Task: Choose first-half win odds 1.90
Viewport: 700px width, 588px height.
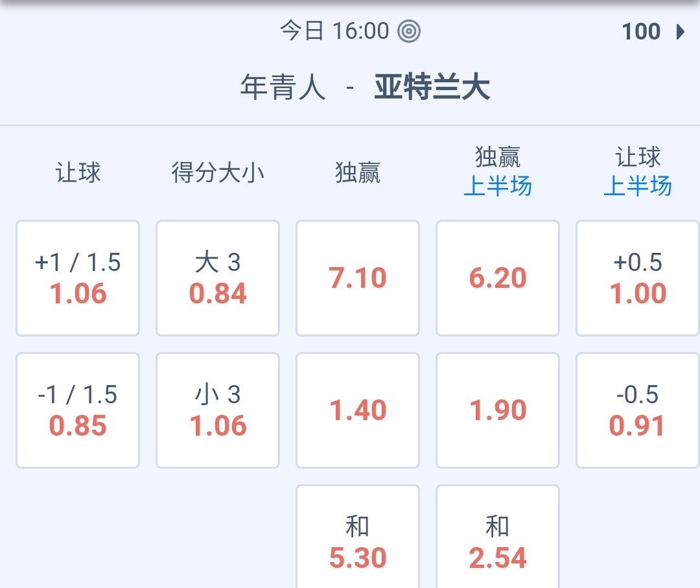Action: tap(498, 410)
